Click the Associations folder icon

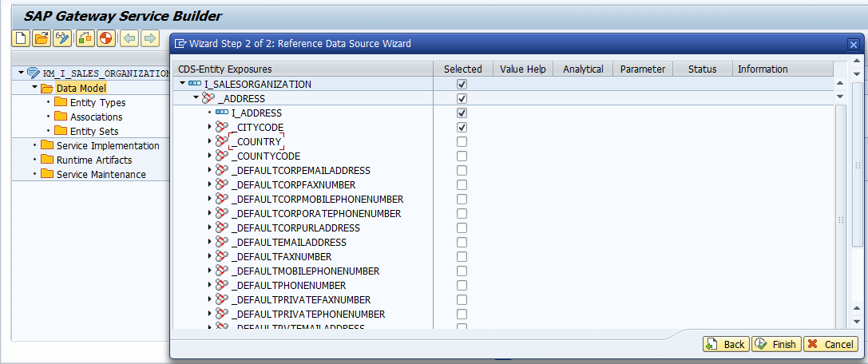[x=61, y=117]
